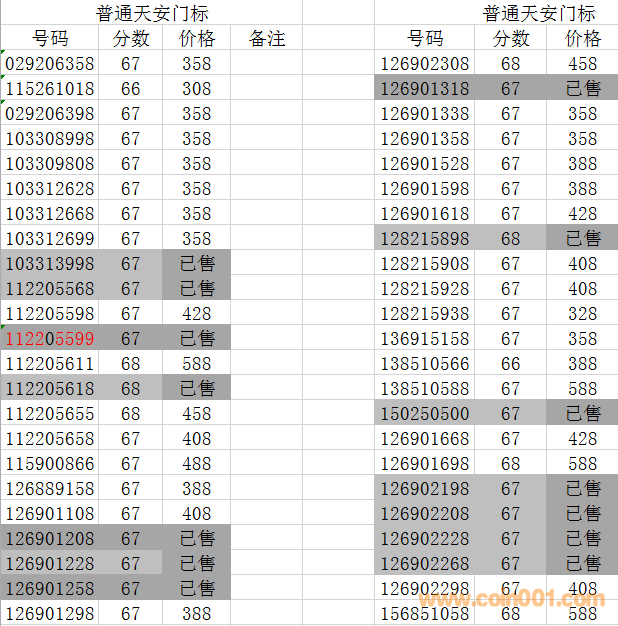618x626 pixels.
Task: Select the sold row number 103313998
Action: point(50,264)
